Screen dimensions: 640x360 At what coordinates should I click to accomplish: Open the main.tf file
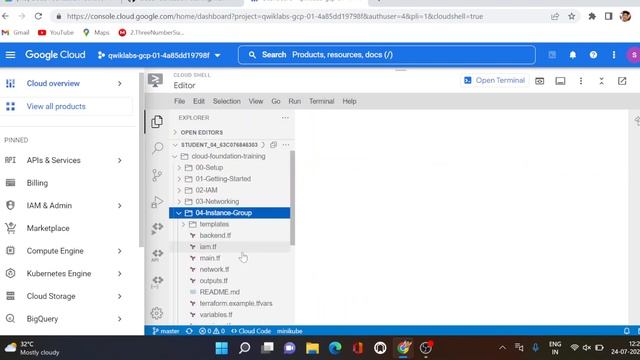tap(210, 258)
